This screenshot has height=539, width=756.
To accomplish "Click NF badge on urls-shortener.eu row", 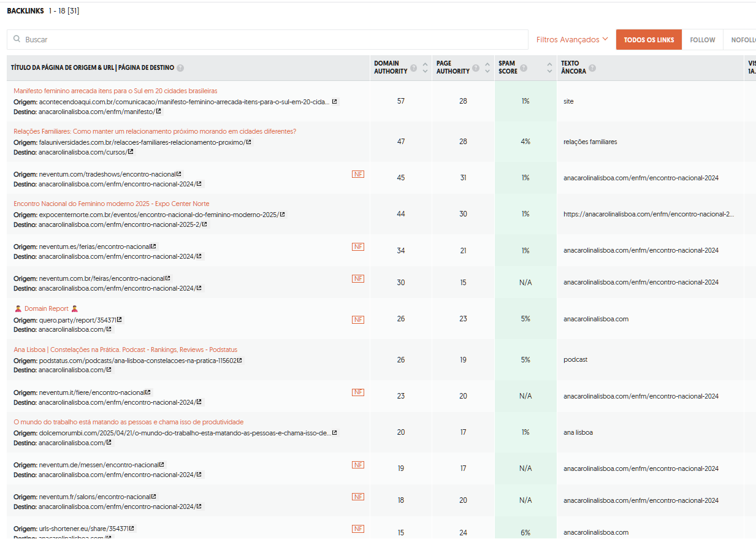I will [x=358, y=529].
